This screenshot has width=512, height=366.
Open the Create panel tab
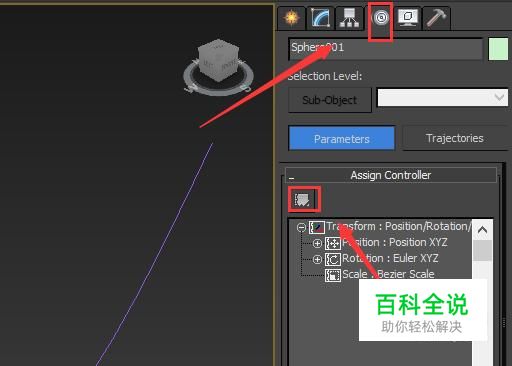[291, 18]
